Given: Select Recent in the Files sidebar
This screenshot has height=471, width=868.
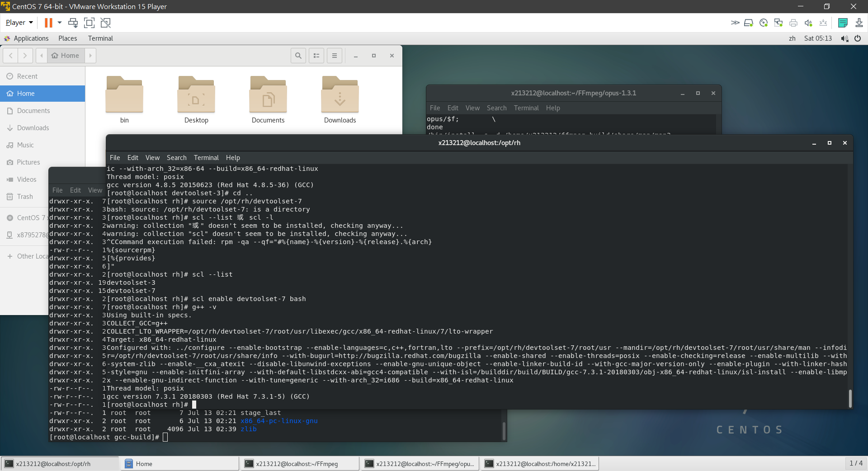Looking at the screenshot, I should [42, 76].
